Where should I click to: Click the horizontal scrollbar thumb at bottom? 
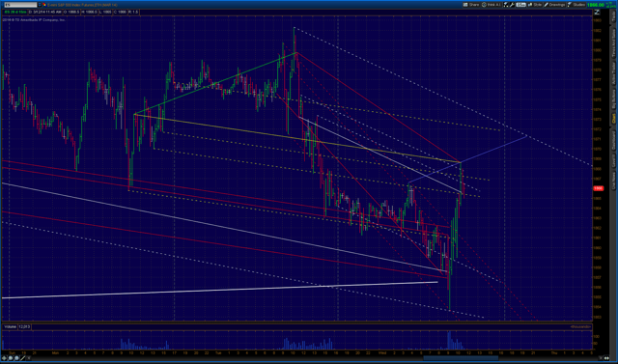(461, 358)
